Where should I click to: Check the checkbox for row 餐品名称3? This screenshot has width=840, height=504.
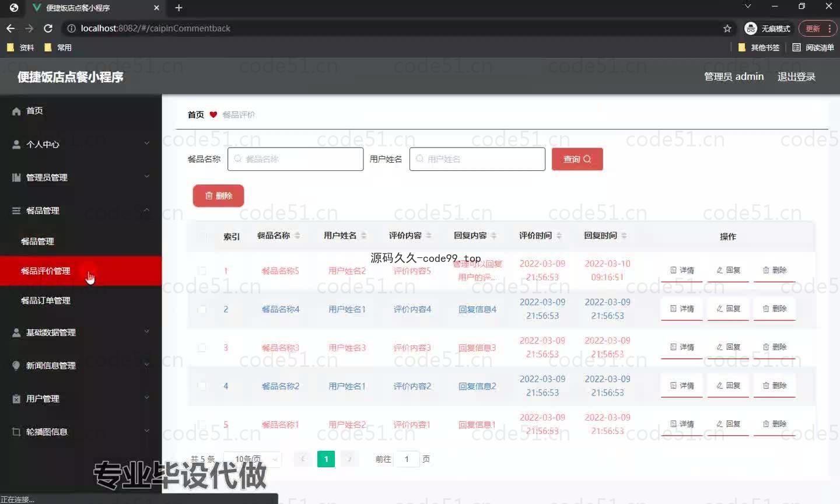coord(202,348)
